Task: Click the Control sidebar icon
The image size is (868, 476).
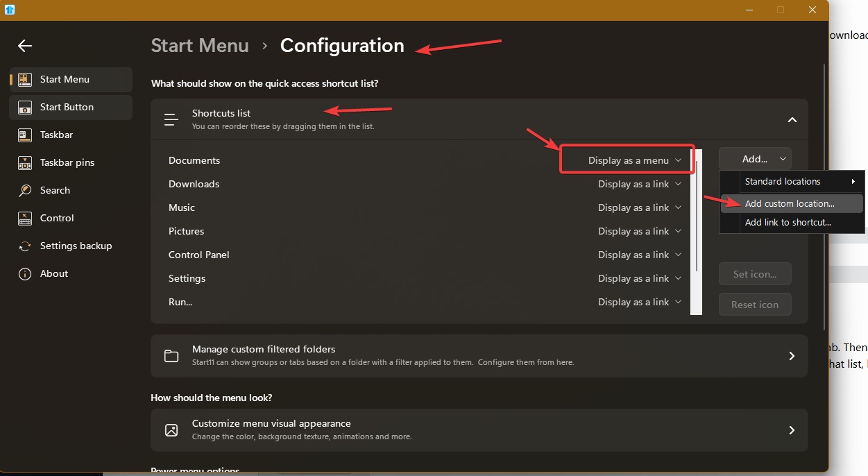Action: (x=25, y=219)
